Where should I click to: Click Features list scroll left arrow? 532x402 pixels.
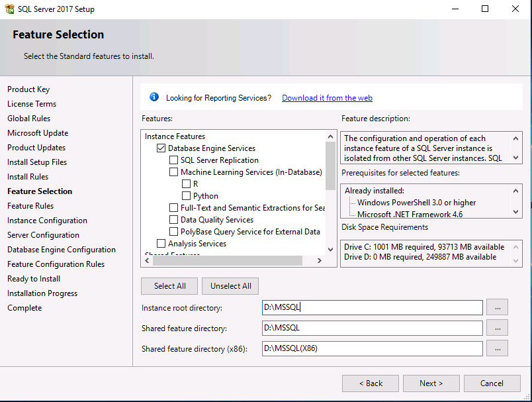(147, 260)
